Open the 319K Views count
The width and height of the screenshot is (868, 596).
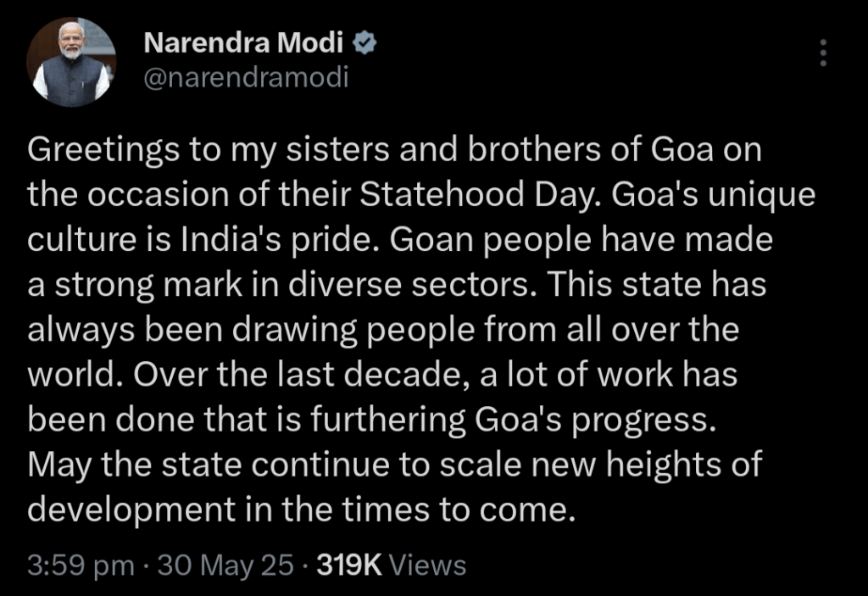392,565
